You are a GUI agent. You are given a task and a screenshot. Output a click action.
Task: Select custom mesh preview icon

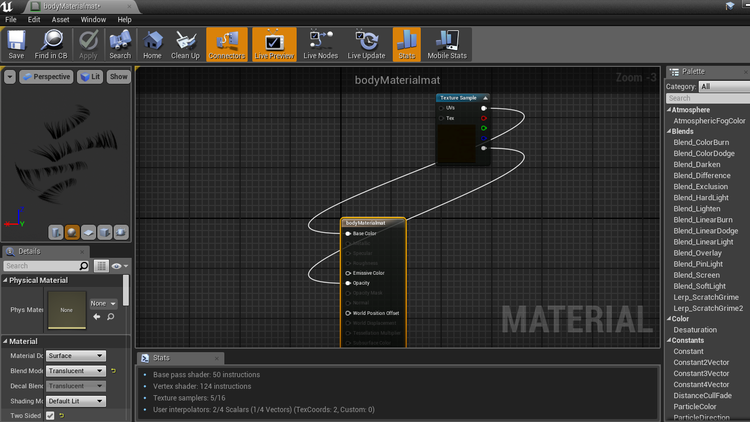(121, 233)
